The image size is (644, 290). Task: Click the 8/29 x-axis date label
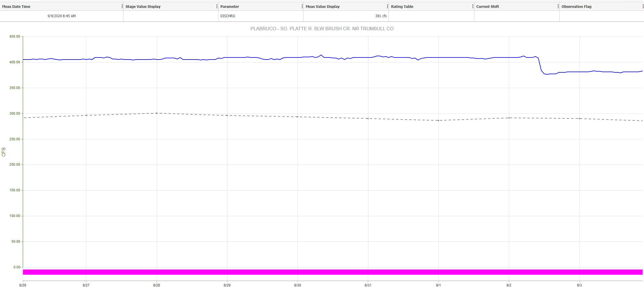(x=227, y=285)
